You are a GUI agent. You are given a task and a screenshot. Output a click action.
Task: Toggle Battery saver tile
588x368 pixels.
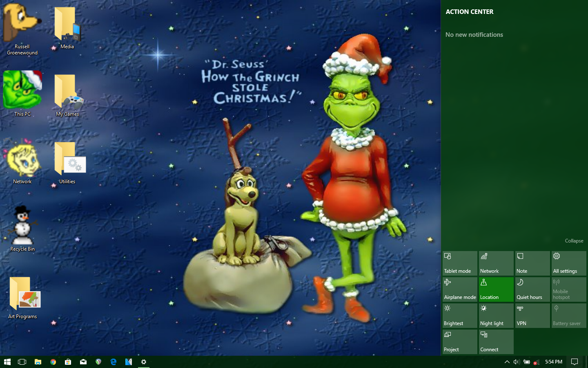[569, 316]
